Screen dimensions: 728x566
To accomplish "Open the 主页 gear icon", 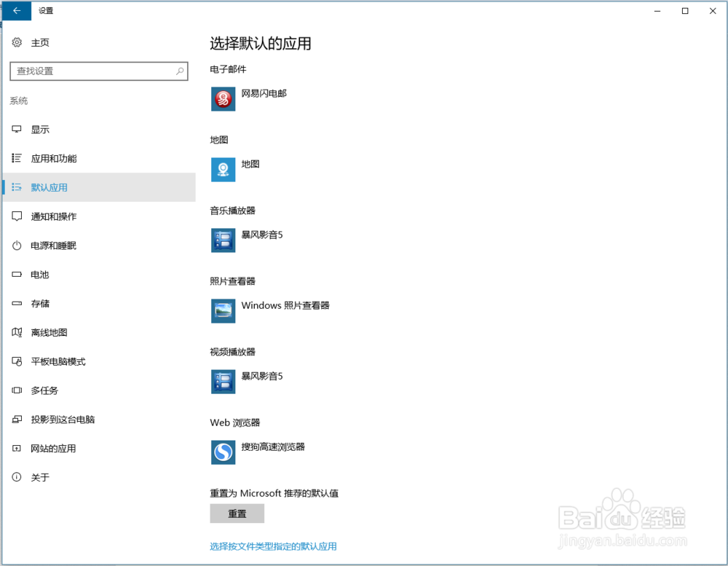I will (17, 42).
